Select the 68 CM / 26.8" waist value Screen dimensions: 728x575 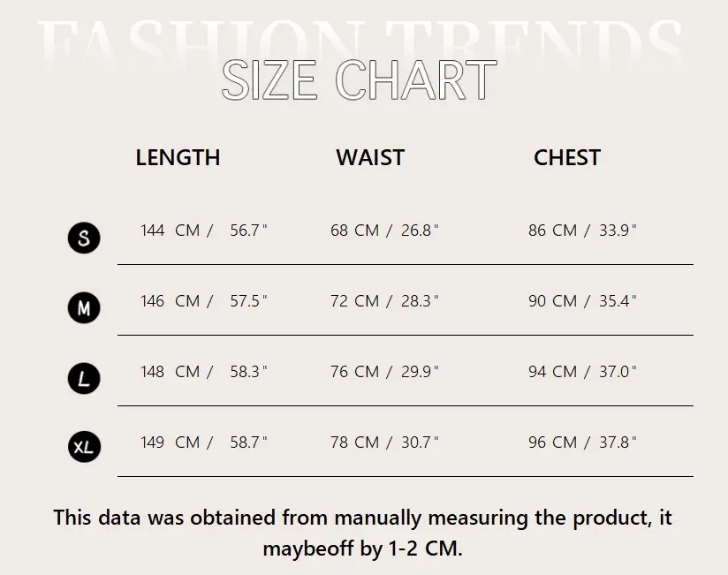384,231
